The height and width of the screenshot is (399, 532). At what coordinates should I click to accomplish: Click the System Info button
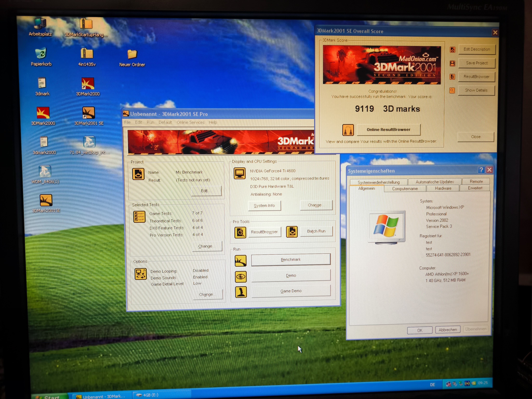click(264, 206)
